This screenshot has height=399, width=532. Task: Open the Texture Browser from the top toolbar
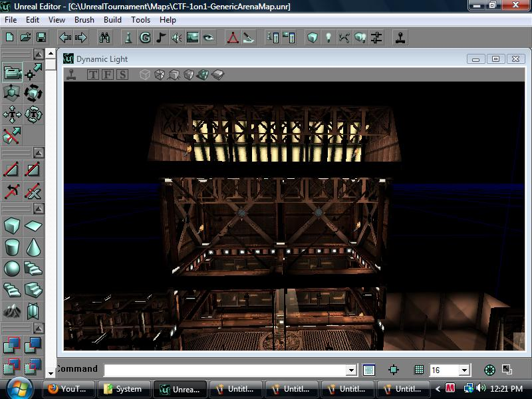pyautogui.click(x=192, y=38)
